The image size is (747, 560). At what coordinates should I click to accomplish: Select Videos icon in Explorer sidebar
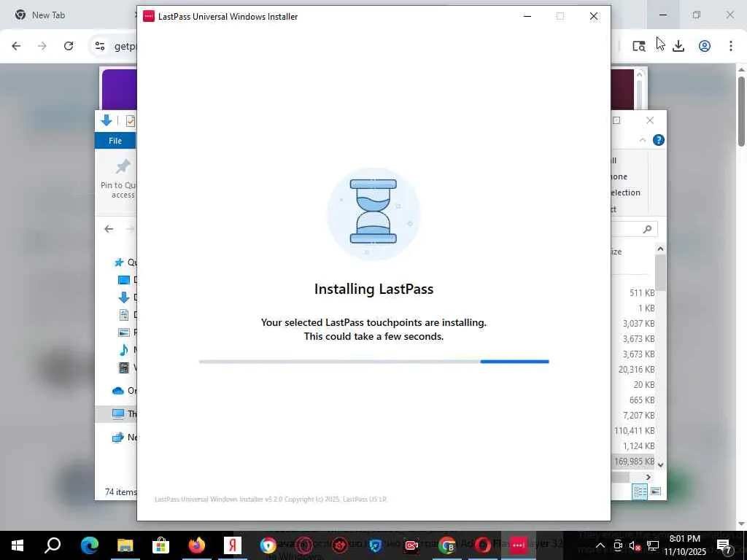(x=123, y=367)
